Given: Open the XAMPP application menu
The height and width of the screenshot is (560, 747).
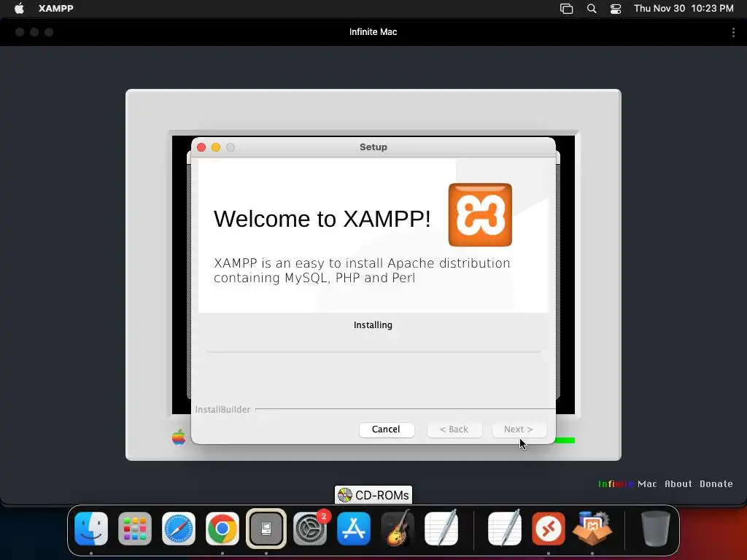Looking at the screenshot, I should tap(55, 8).
